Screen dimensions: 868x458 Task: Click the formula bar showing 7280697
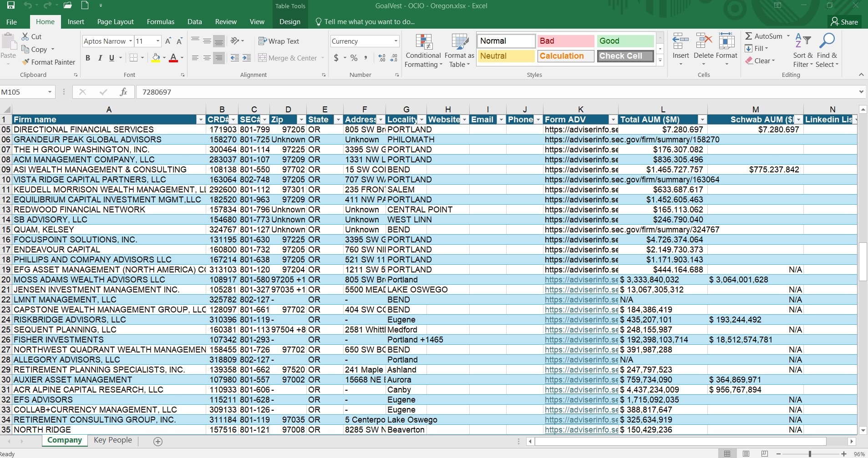click(496, 92)
